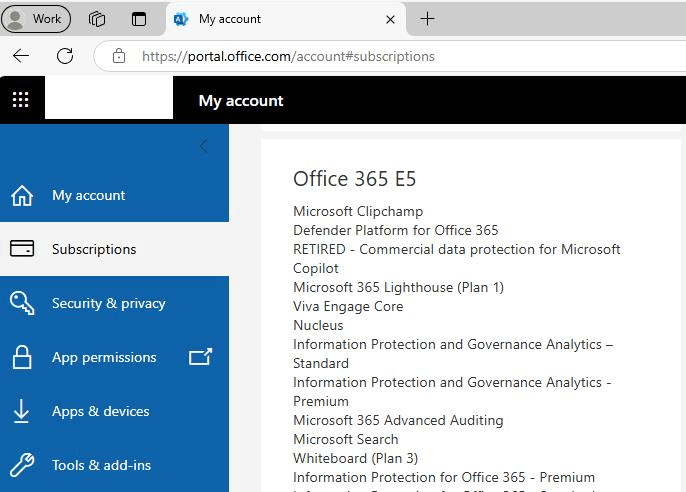This screenshot has height=492, width=686.
Task: Click the Apps & devices download icon
Action: [x=21, y=412]
